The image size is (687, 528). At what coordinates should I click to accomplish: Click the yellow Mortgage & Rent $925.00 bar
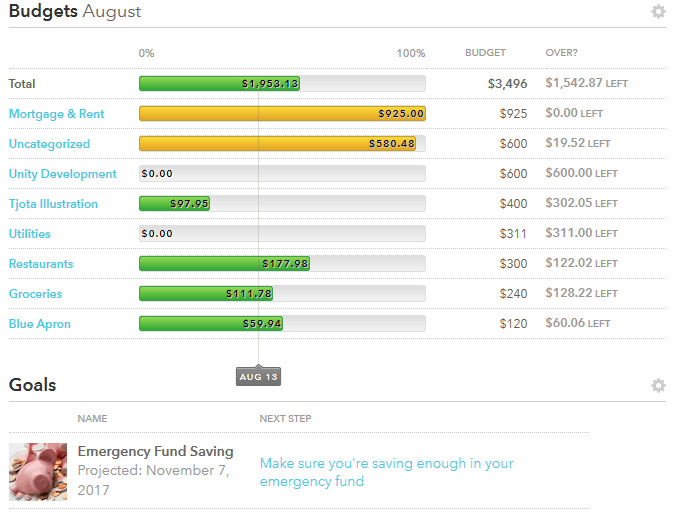pos(282,114)
